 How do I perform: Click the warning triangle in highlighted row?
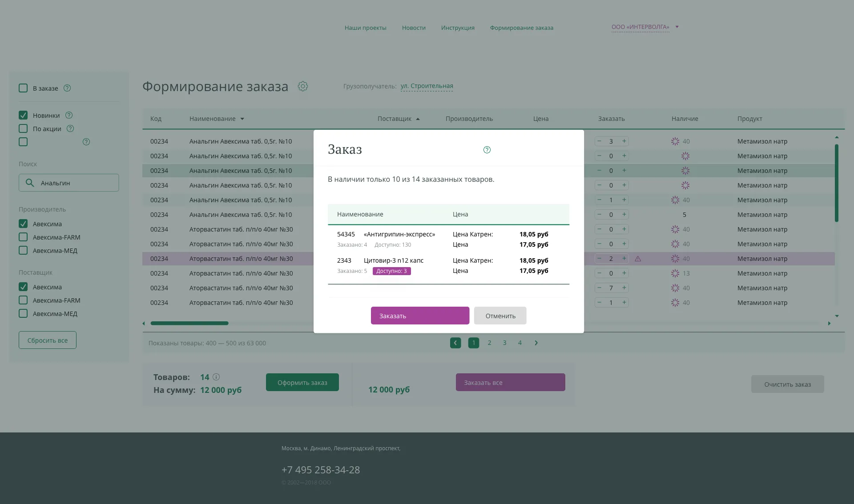point(638,259)
